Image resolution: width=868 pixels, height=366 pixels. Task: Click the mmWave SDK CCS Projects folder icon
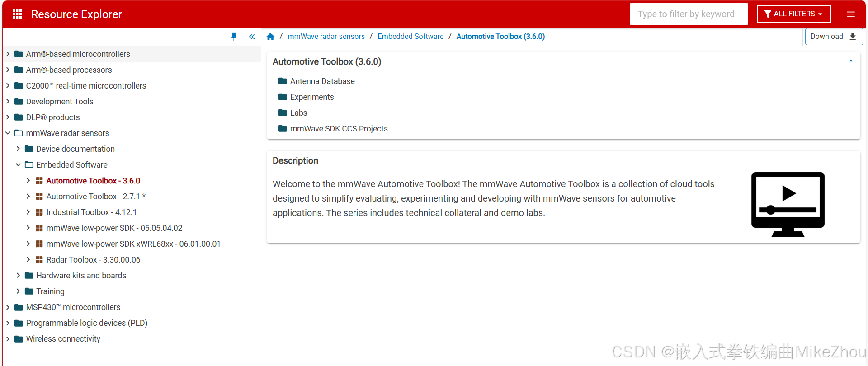283,128
